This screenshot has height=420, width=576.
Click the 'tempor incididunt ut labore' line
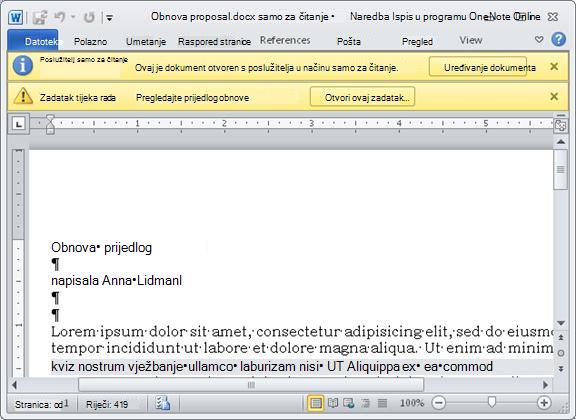[x=302, y=348]
